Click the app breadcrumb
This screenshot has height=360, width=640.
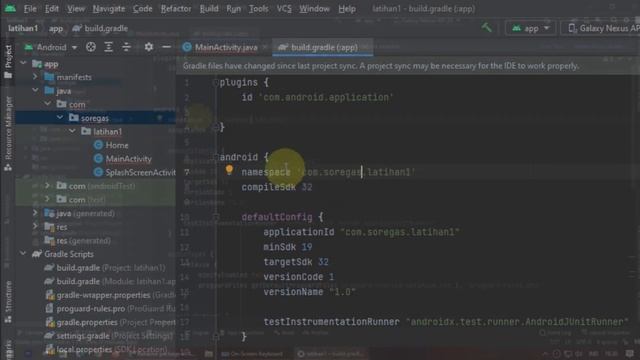coord(56,28)
